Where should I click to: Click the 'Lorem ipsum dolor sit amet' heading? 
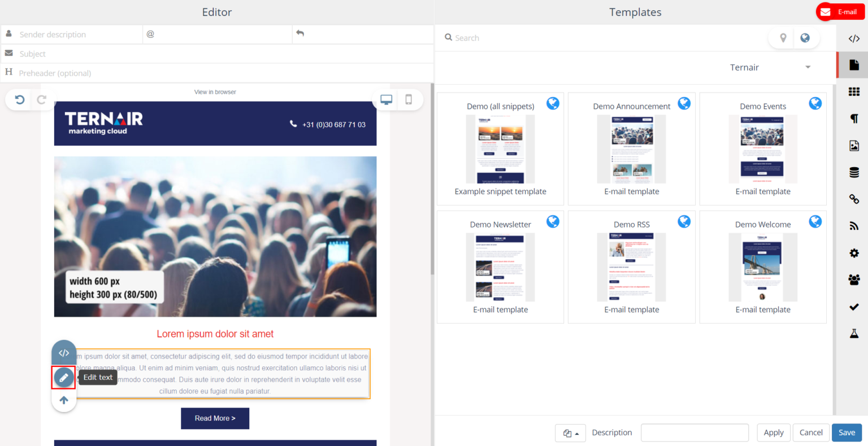[215, 334]
